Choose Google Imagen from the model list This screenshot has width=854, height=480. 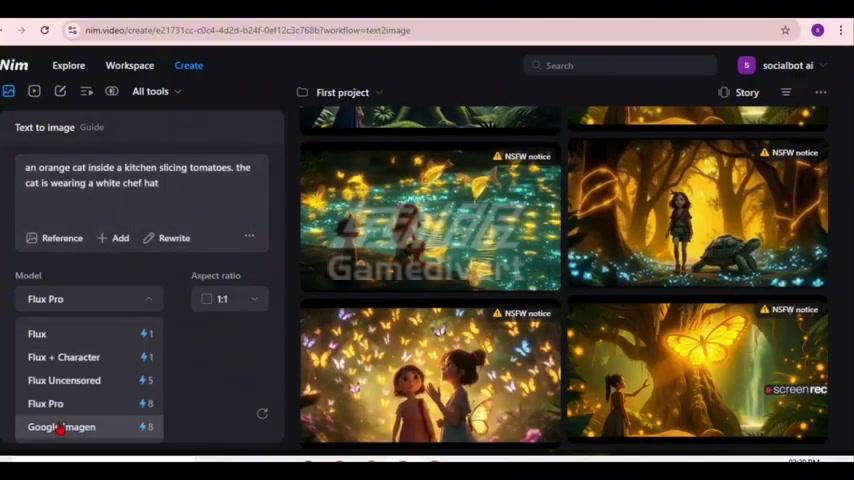(62, 427)
